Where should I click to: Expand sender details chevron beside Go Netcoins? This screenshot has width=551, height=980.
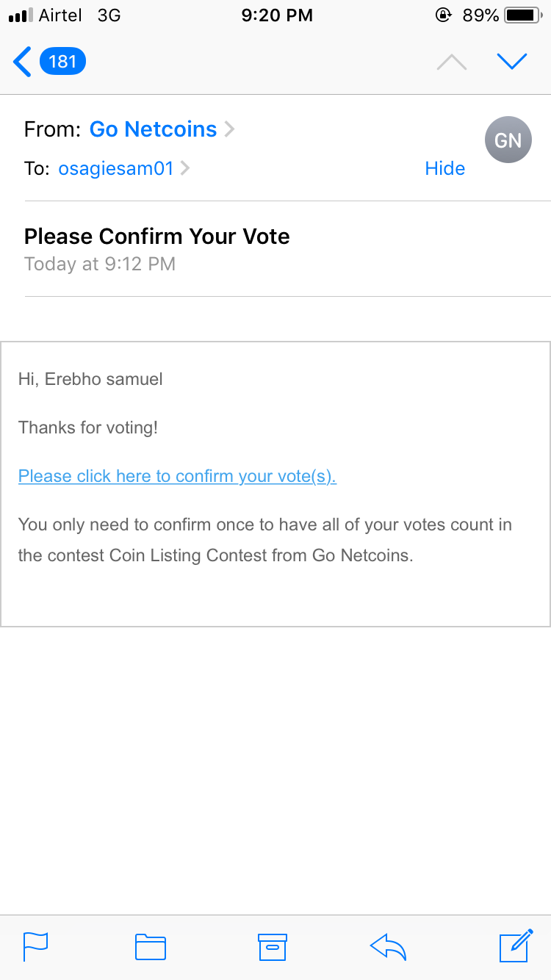(229, 130)
